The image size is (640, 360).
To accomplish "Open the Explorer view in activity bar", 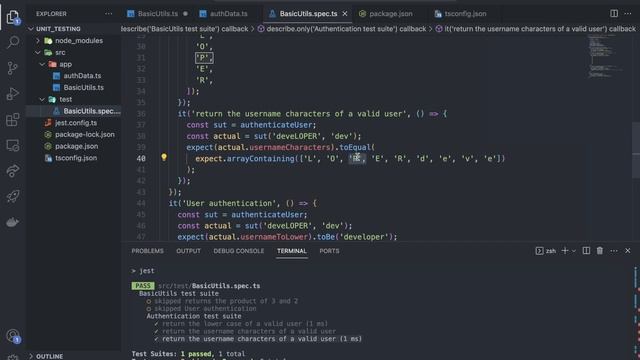I will (x=13, y=17).
